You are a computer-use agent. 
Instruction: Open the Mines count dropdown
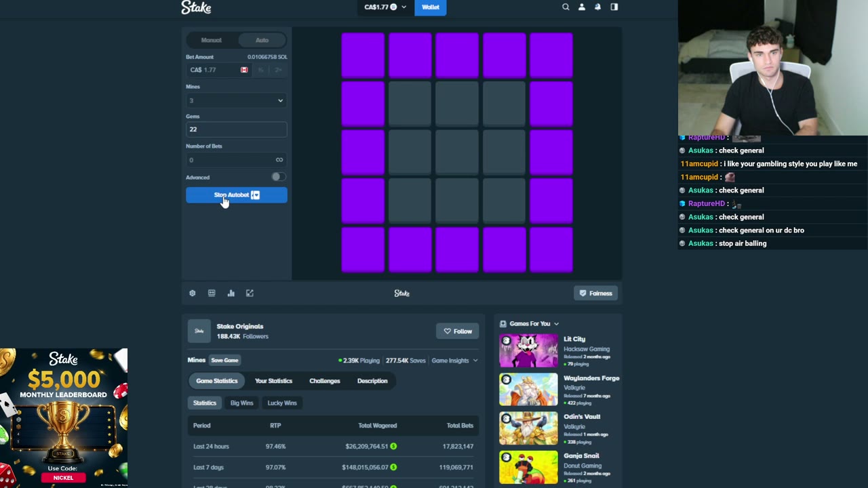point(236,100)
